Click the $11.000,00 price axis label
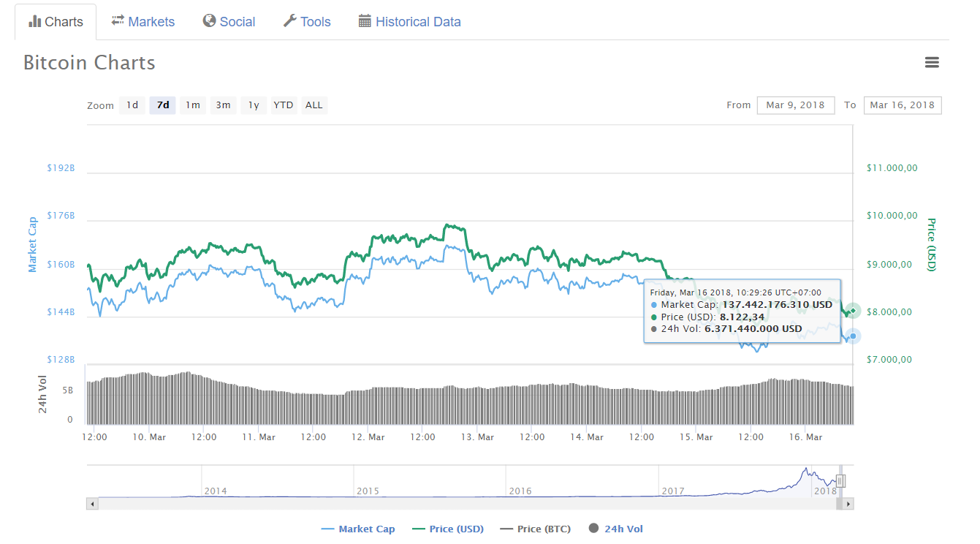 892,168
